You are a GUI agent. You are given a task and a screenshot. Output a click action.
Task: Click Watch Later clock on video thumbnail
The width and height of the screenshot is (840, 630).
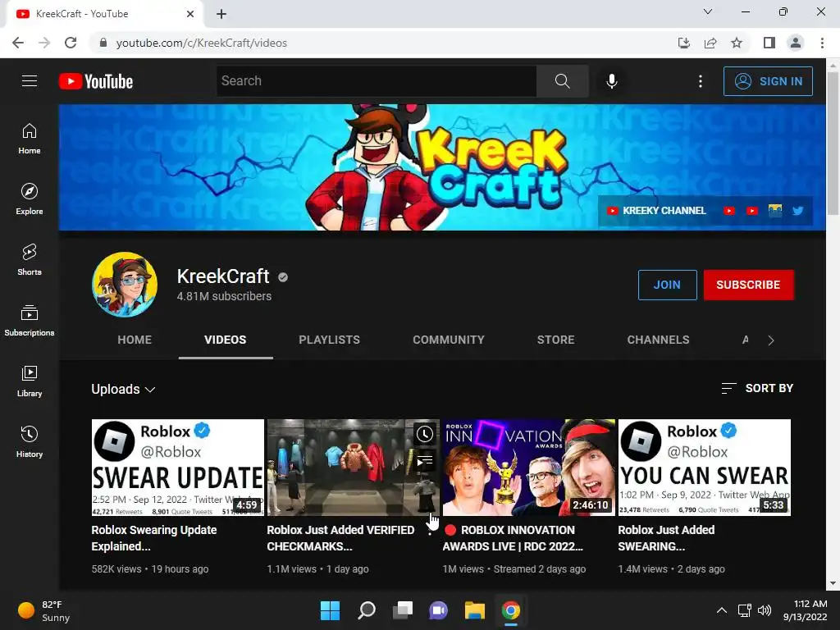tap(425, 434)
